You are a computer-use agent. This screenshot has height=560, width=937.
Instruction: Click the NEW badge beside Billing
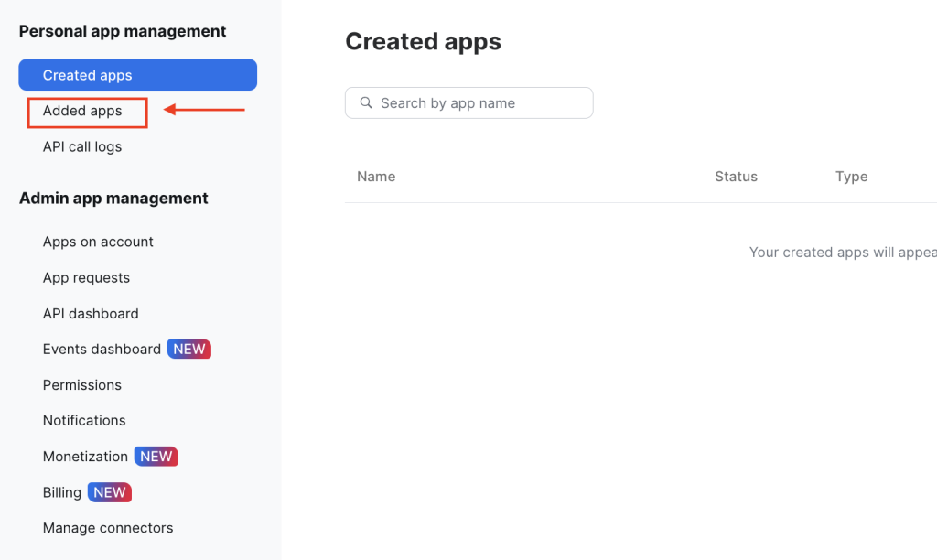(110, 492)
